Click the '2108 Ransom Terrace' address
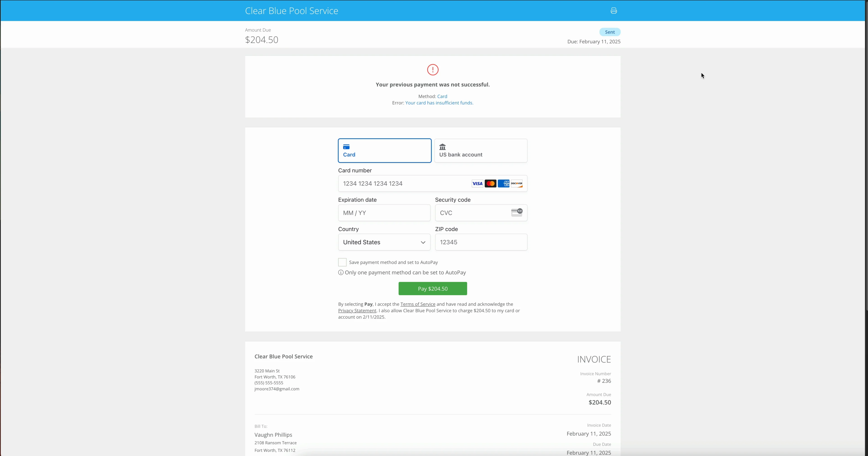This screenshot has height=456, width=868. pos(275,443)
